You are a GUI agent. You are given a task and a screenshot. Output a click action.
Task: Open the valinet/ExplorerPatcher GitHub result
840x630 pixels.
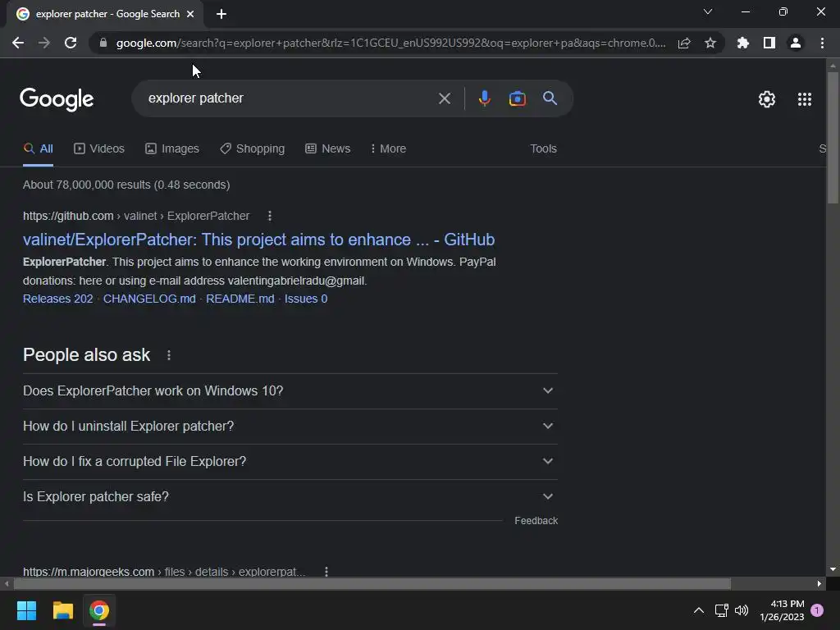click(x=258, y=240)
